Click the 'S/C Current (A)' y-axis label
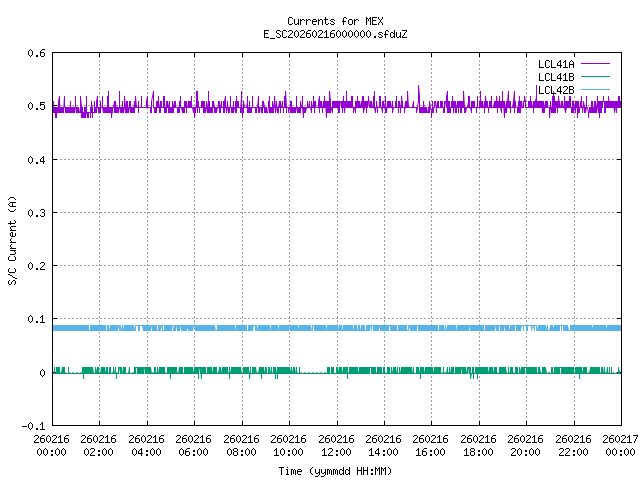Image resolution: width=640 pixels, height=480 pixels. pos(13,239)
